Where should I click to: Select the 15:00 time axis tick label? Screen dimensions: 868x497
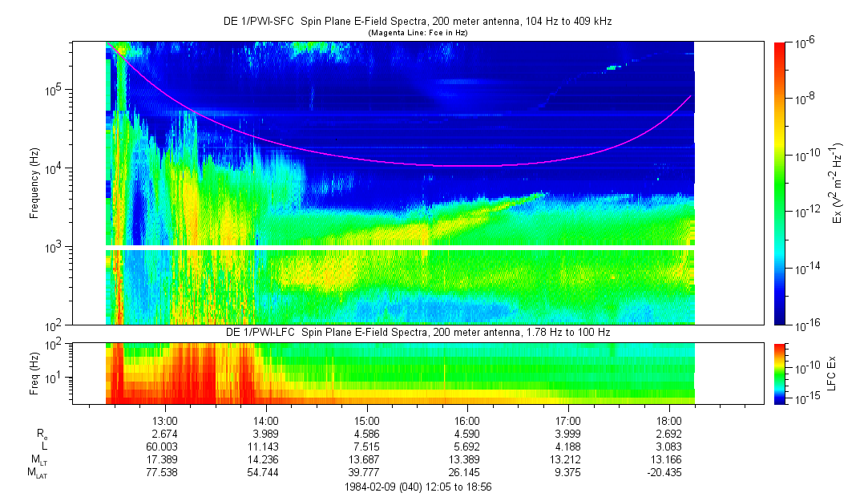[x=367, y=420]
